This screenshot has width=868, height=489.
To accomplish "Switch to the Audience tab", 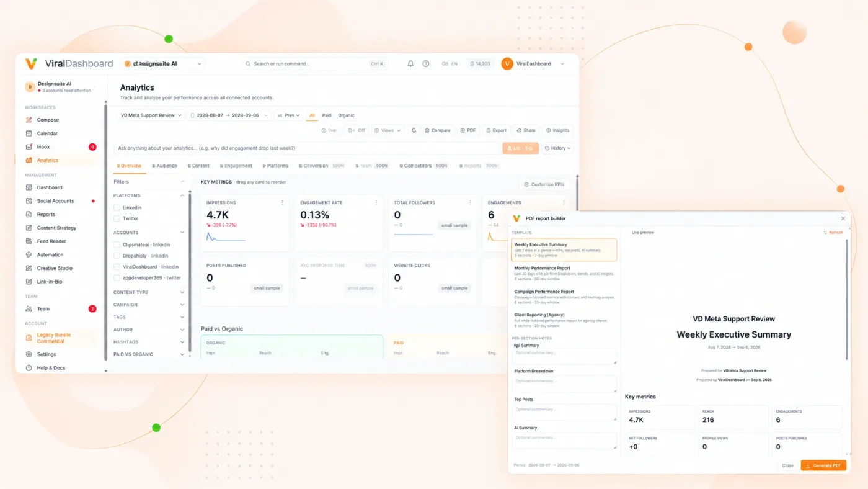I will click(164, 166).
